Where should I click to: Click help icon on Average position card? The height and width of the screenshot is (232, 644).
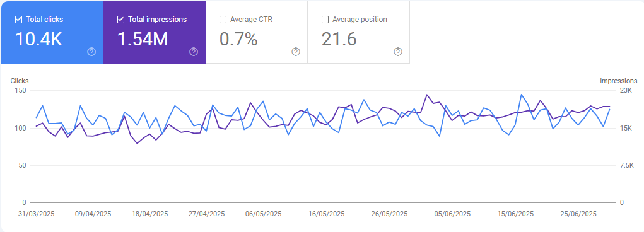tap(397, 52)
